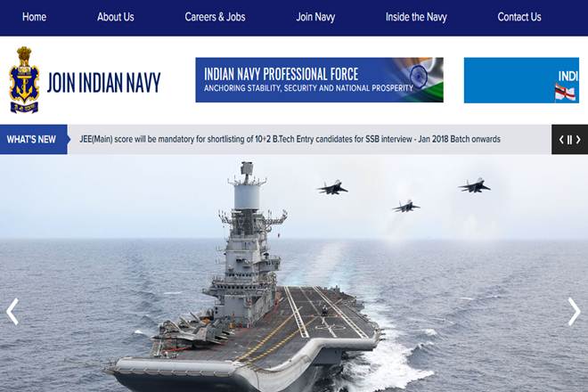Pause the What's New news ticker
The image size is (588, 392).
pos(569,140)
